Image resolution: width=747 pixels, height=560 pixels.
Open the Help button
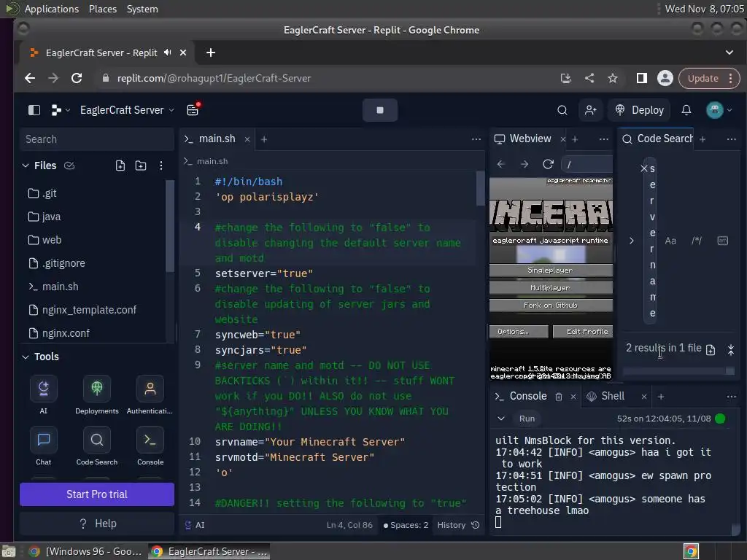point(97,524)
